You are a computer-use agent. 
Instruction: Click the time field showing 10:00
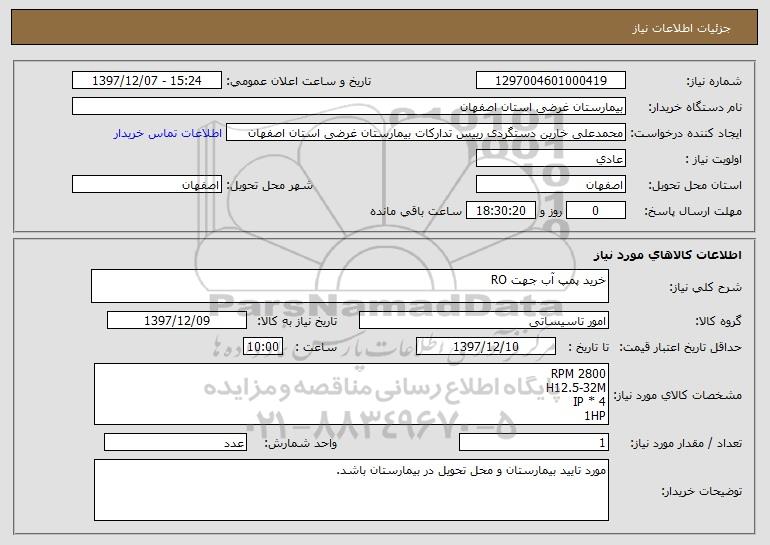pyautogui.click(x=263, y=346)
